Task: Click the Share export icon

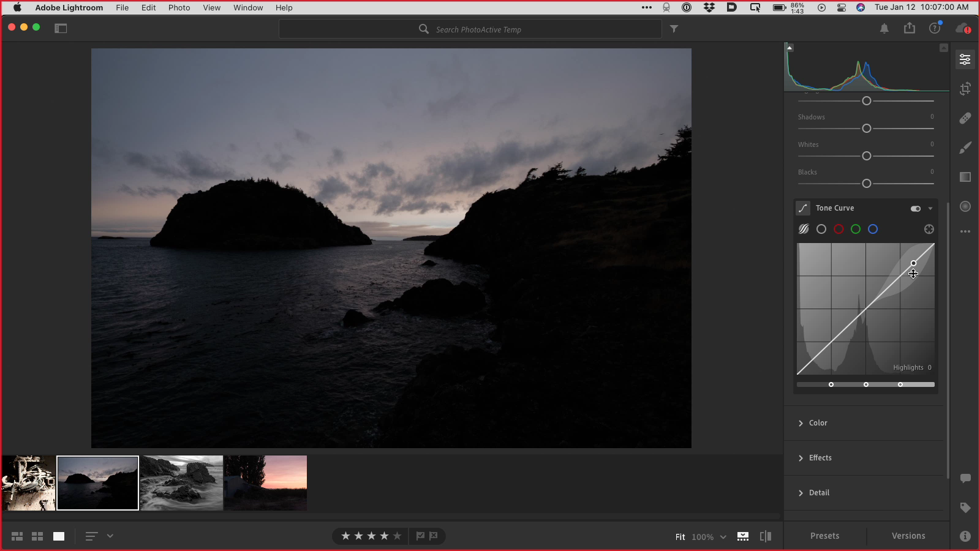Action: [x=910, y=28]
